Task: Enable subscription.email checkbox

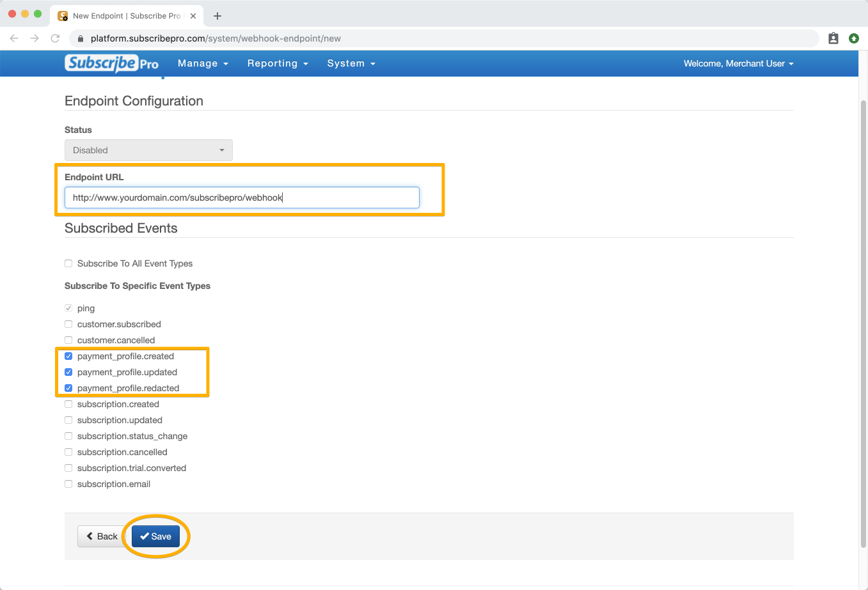Action: (x=68, y=484)
